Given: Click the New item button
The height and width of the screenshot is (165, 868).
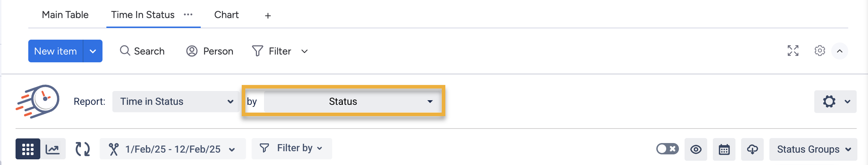Looking at the screenshot, I should point(55,51).
